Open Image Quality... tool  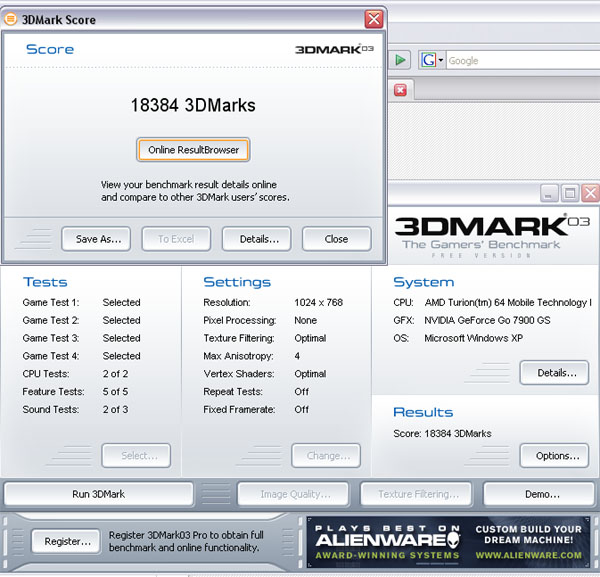coord(293,494)
